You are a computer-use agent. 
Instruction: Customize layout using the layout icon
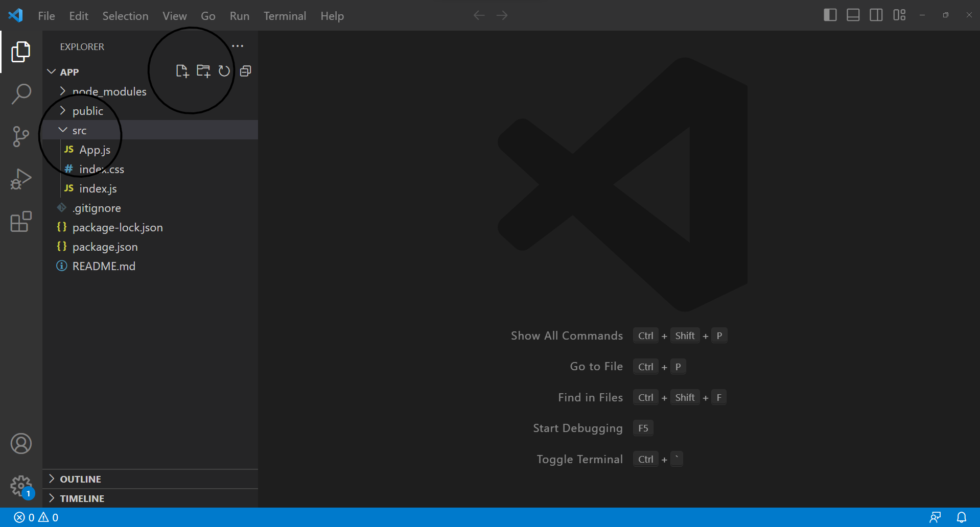[x=899, y=15]
